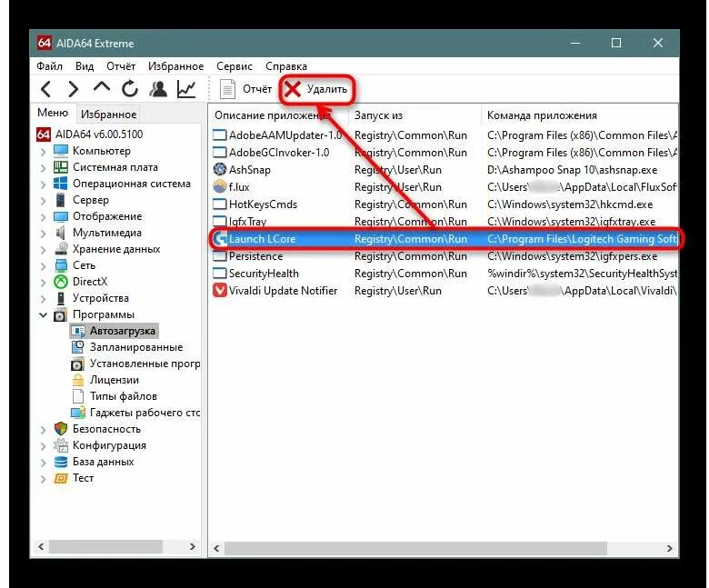709x588 pixels.
Task: Click the Удалить button with the red X
Action: click(x=316, y=89)
